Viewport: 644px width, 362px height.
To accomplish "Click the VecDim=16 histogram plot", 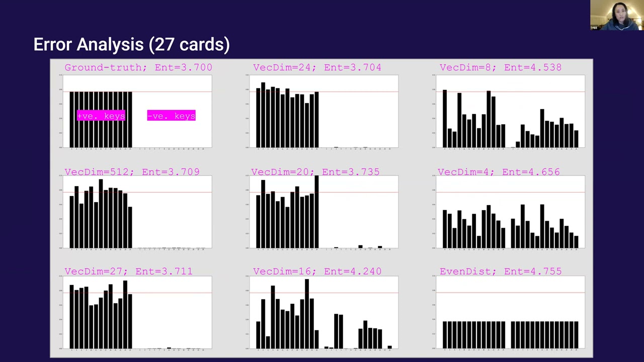I will click(x=324, y=313).
